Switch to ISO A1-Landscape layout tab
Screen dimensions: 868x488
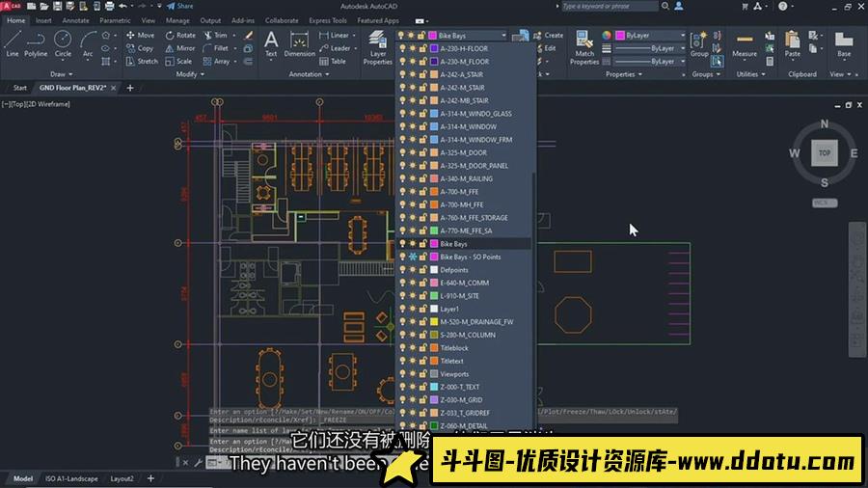[x=71, y=478]
